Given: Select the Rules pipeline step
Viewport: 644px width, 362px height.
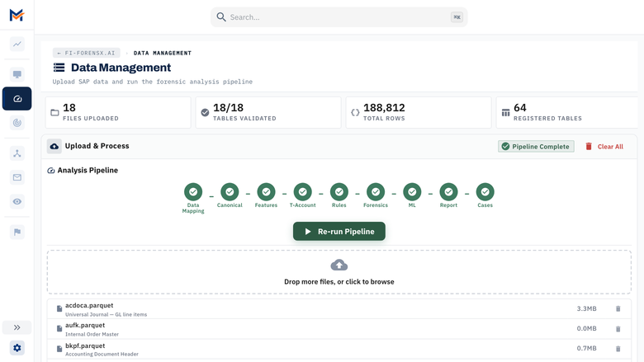Looking at the screenshot, I should pyautogui.click(x=339, y=195).
